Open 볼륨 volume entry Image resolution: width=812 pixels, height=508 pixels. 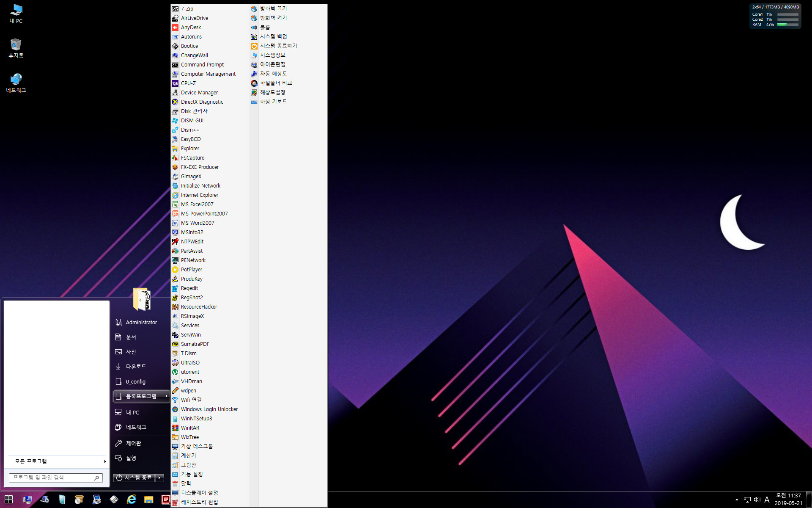coord(288,27)
